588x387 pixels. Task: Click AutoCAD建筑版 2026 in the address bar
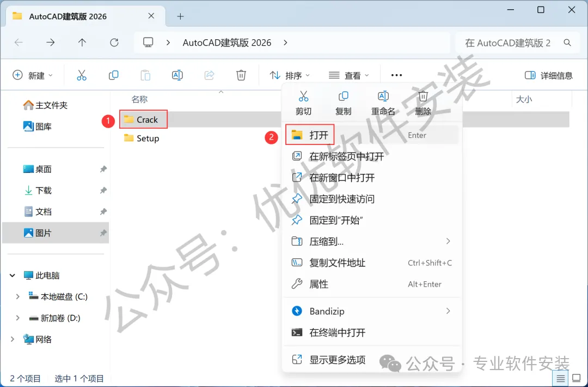(x=227, y=43)
